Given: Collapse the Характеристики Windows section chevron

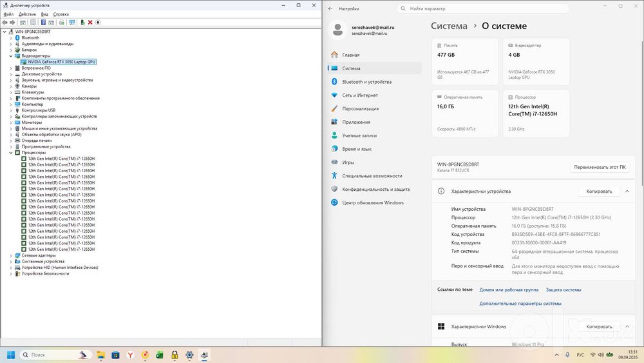Looking at the screenshot, I should (627, 326).
